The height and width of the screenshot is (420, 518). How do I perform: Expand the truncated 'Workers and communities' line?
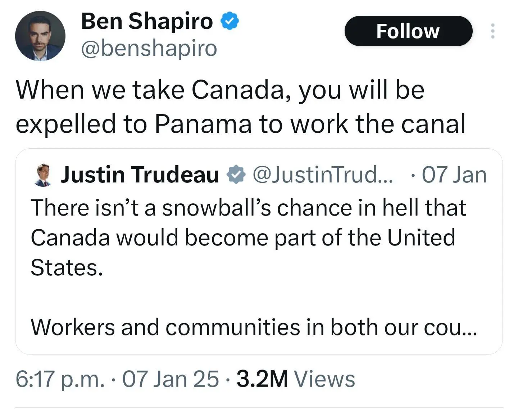point(254,327)
